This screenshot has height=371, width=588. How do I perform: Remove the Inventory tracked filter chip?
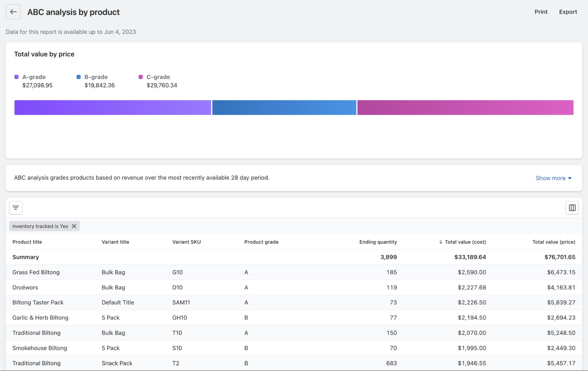pos(74,226)
